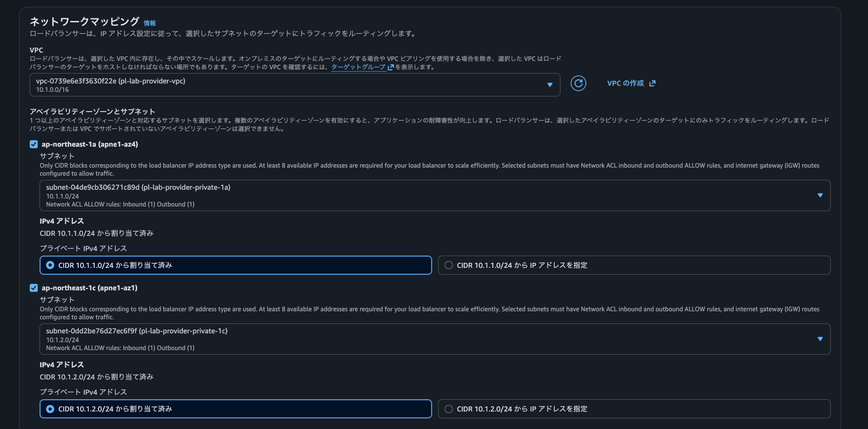This screenshot has height=429, width=868.
Task: Click external link icon beside VPC の作成
Action: pyautogui.click(x=653, y=83)
